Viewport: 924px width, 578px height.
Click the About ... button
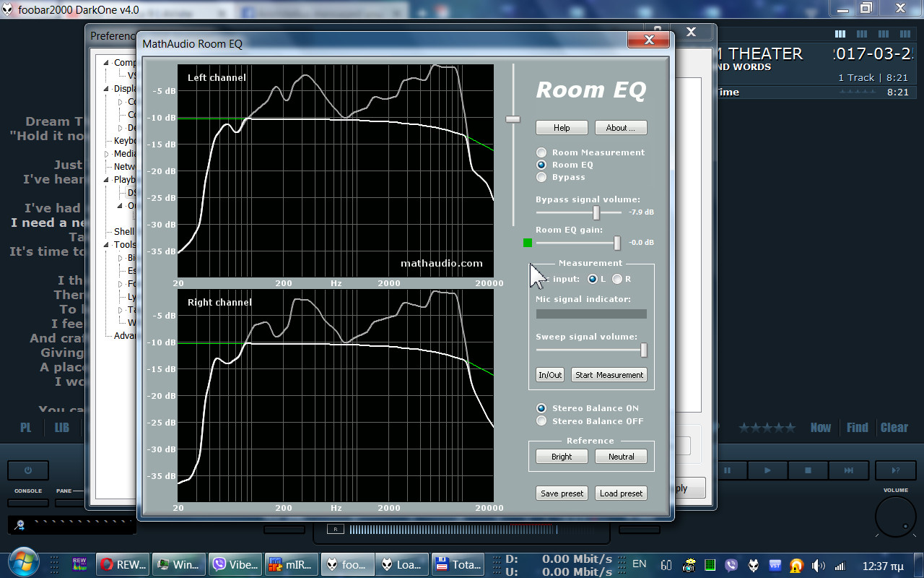click(621, 128)
